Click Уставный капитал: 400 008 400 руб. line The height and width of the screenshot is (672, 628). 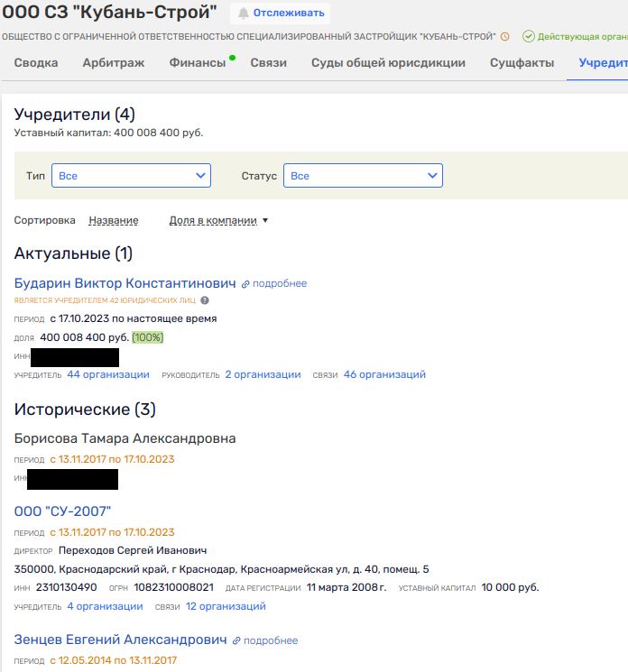pos(108,133)
